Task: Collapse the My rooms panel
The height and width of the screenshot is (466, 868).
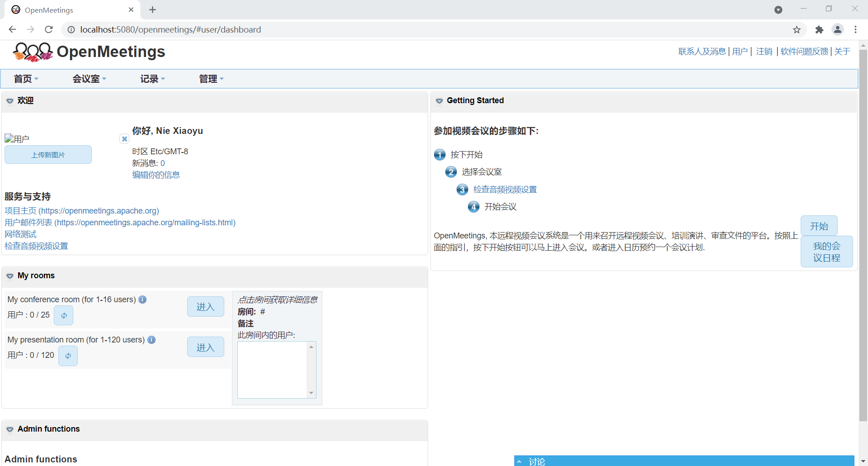Action: coord(10,276)
